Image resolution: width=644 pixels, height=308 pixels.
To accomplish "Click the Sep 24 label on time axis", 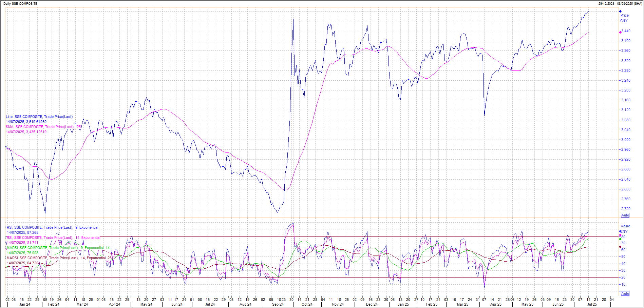I will tap(278, 304).
